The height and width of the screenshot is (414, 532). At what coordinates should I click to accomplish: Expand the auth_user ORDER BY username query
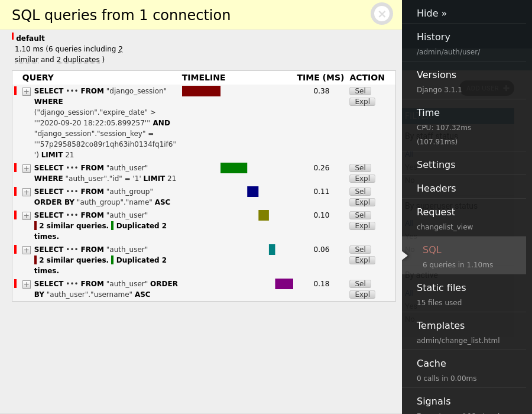click(x=27, y=284)
